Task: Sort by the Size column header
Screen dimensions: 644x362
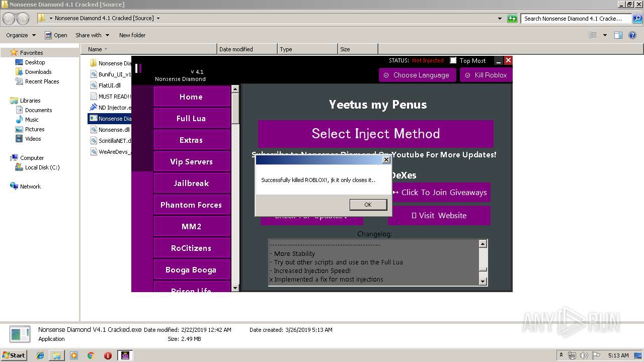Action: (358, 49)
